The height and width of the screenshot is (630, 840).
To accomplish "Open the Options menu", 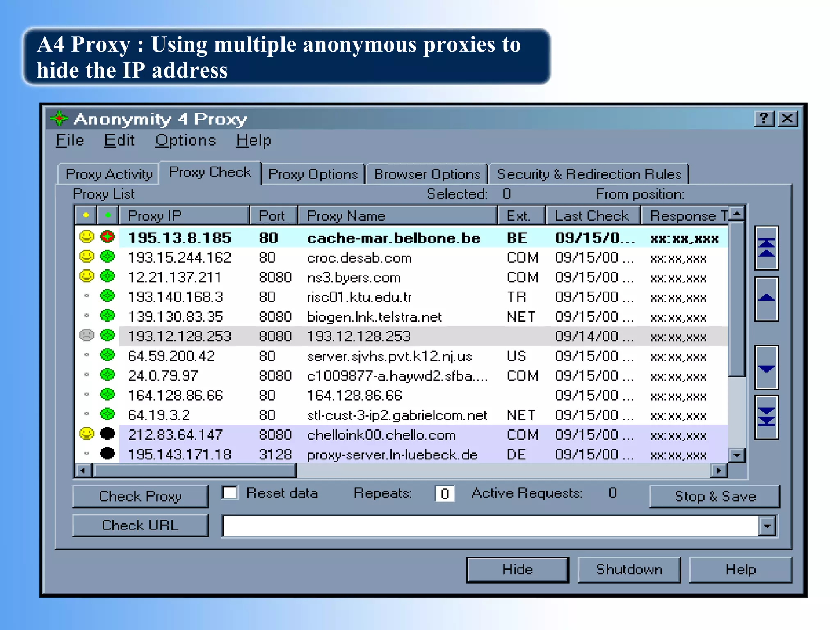I will [x=185, y=141].
